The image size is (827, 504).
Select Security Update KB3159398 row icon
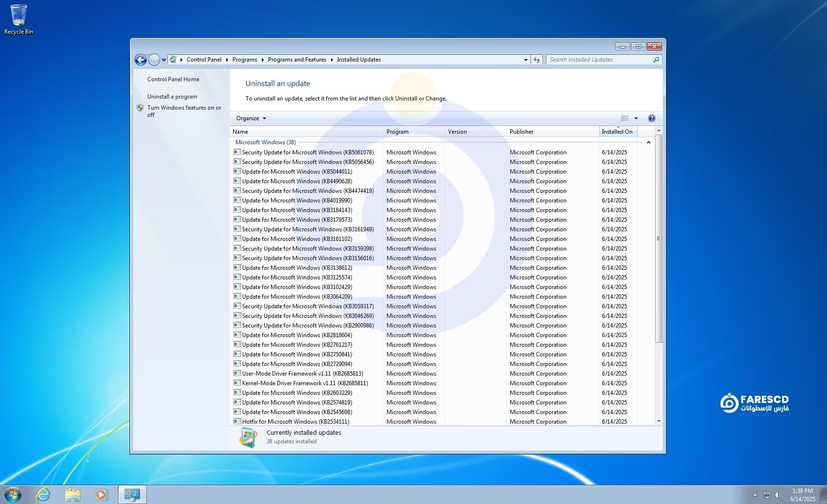(x=237, y=248)
